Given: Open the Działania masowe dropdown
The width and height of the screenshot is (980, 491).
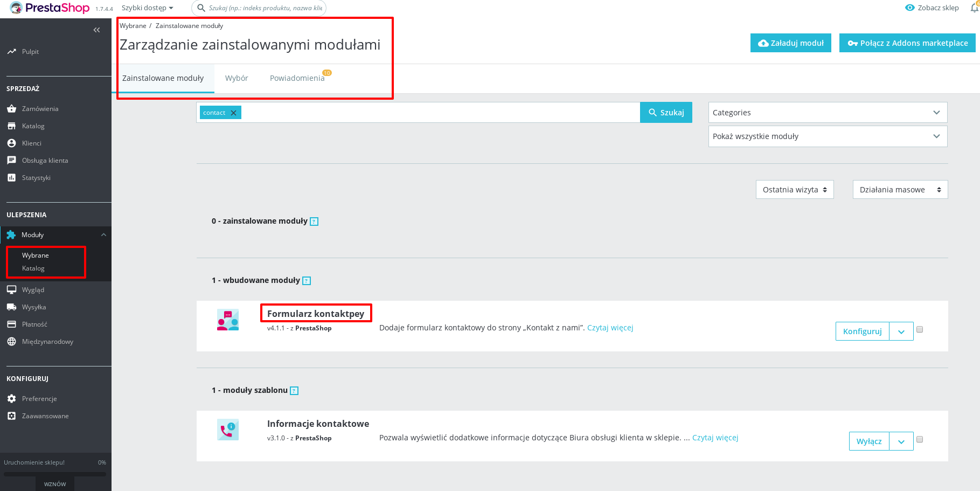Looking at the screenshot, I should pos(900,189).
